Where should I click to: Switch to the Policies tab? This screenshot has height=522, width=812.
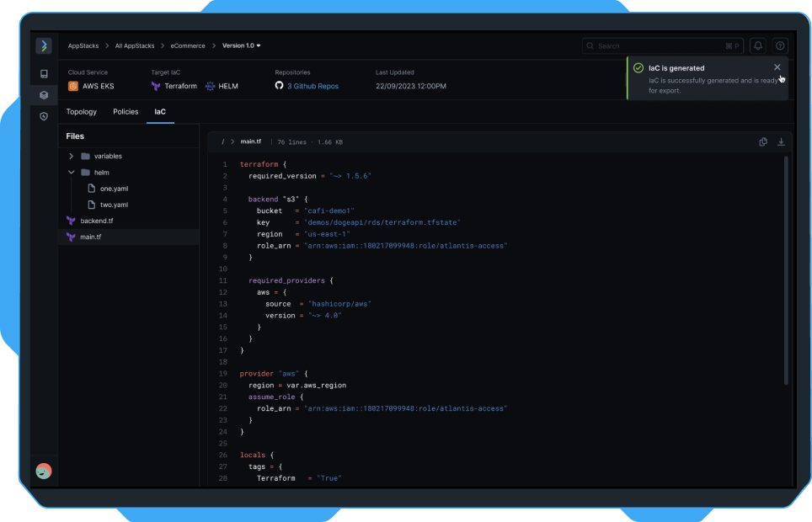pyautogui.click(x=126, y=111)
